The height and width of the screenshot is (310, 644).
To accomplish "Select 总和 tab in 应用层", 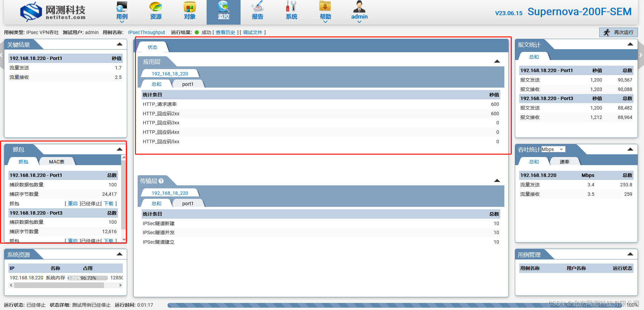I will click(x=156, y=84).
